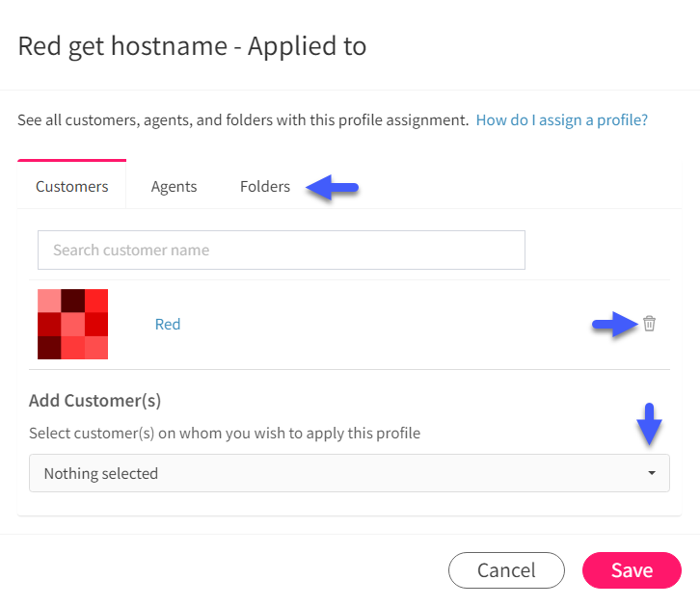Cancel the Applied to dialog

coord(506,570)
